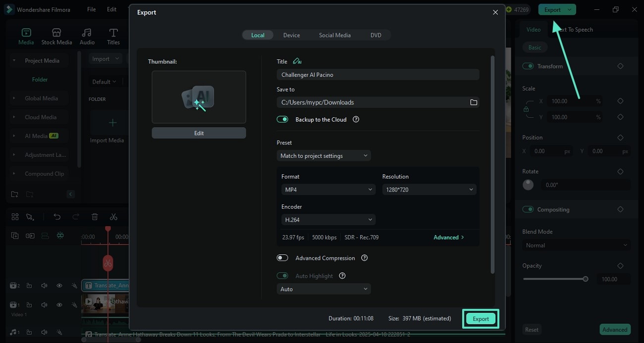
Task: Open the Edit menu
Action: tap(112, 9)
